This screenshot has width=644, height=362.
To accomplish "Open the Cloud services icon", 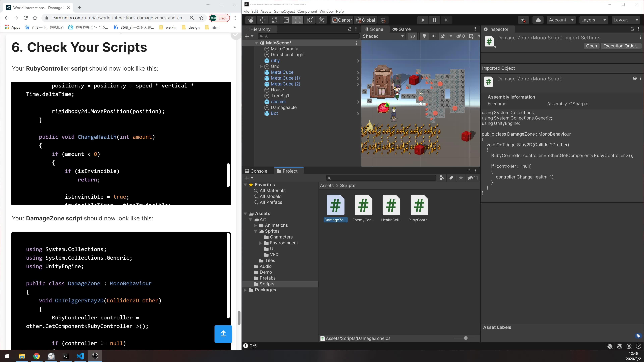I will (x=538, y=20).
